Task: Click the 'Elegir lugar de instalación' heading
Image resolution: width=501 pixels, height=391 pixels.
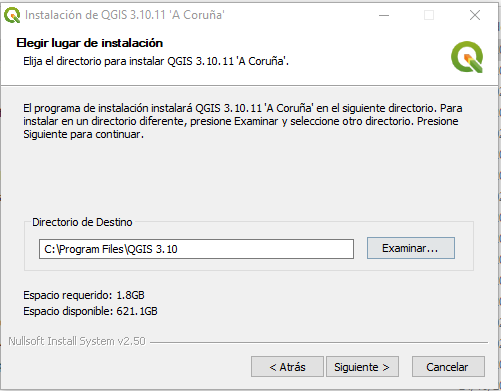Action: click(x=90, y=43)
